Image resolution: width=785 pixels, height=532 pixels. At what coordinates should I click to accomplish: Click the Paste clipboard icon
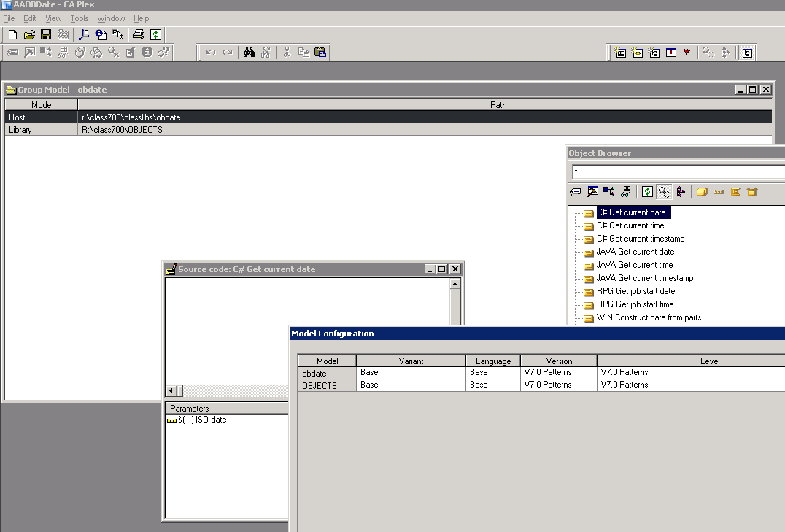(320, 52)
